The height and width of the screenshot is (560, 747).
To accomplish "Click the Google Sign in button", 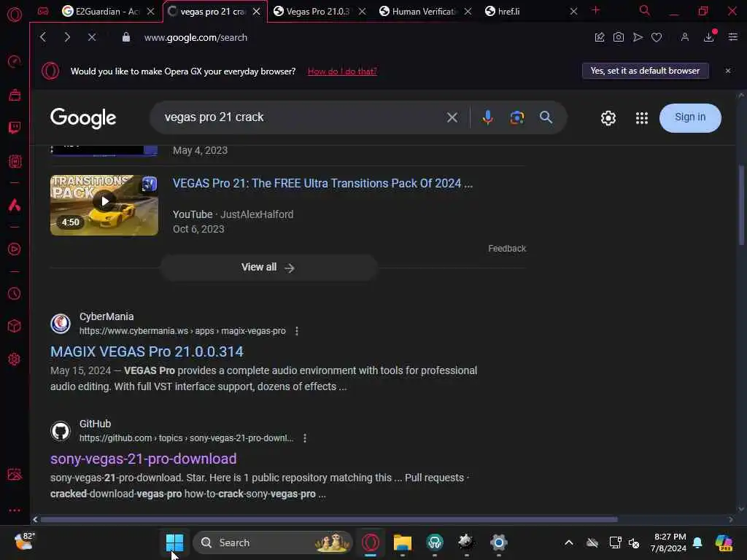I will (x=690, y=117).
